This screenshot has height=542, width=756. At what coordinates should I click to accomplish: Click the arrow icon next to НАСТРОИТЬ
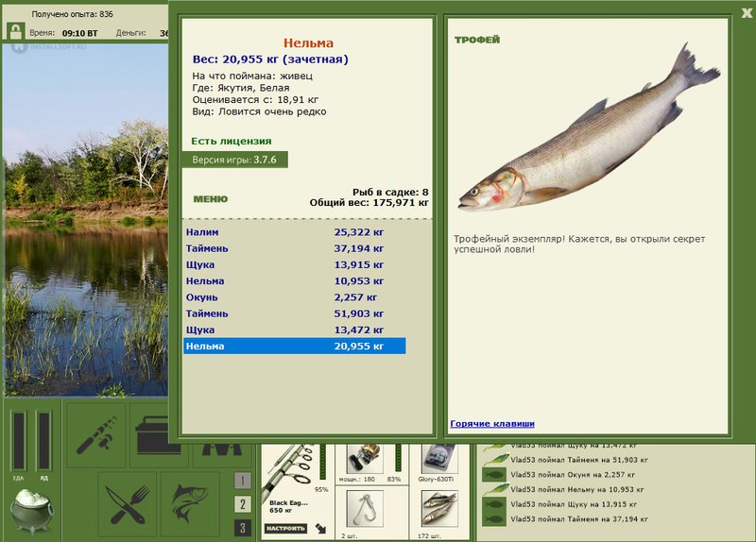click(x=320, y=529)
